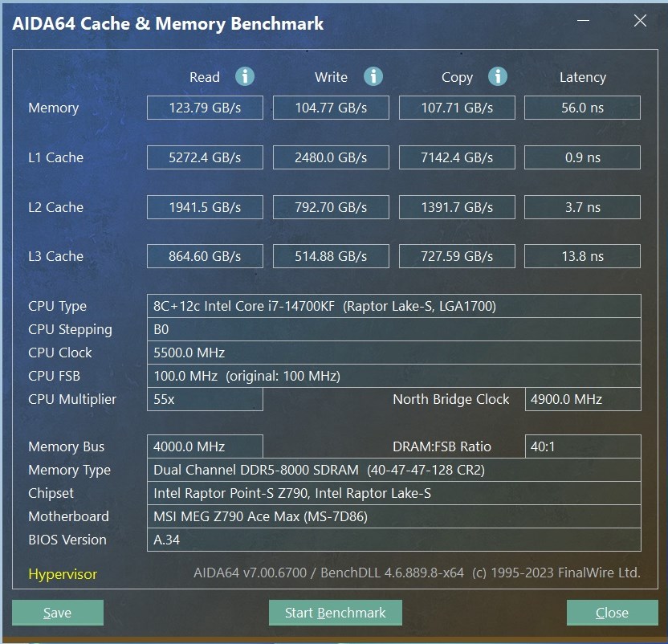Viewport: 668px width, 644px height.
Task: Click L1 Cache Write 2480.0 GB/s
Action: click(x=331, y=157)
